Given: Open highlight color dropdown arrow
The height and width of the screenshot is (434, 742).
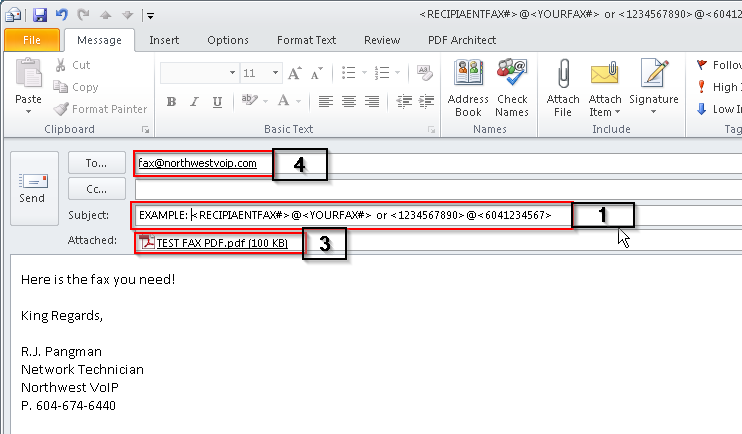Looking at the screenshot, I should (265, 101).
